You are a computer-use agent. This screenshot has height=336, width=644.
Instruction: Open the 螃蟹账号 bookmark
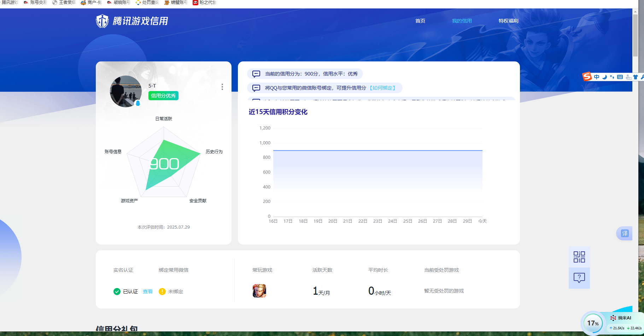pyautogui.click(x=176, y=2)
